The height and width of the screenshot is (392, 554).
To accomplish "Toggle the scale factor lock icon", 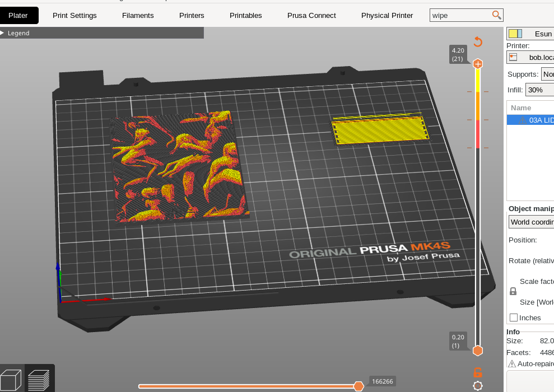I will click(513, 291).
